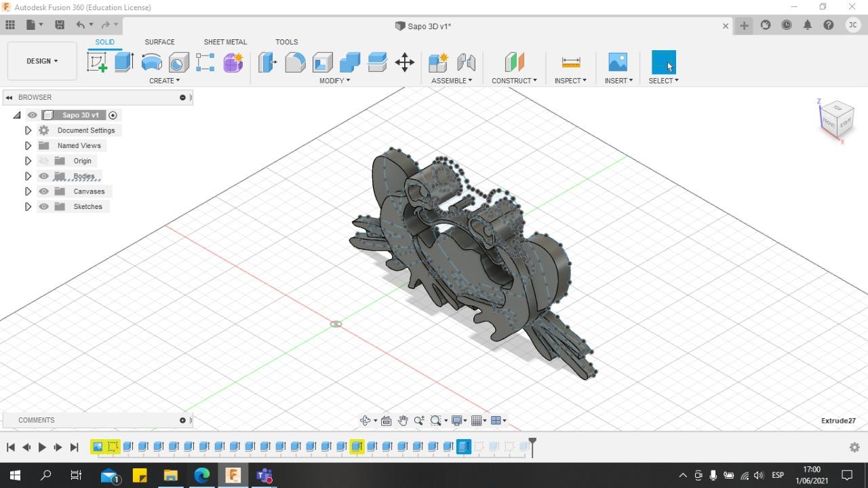Viewport: 868px width, 488px height.
Task: Click the Save icon in top bar
Action: 60,25
